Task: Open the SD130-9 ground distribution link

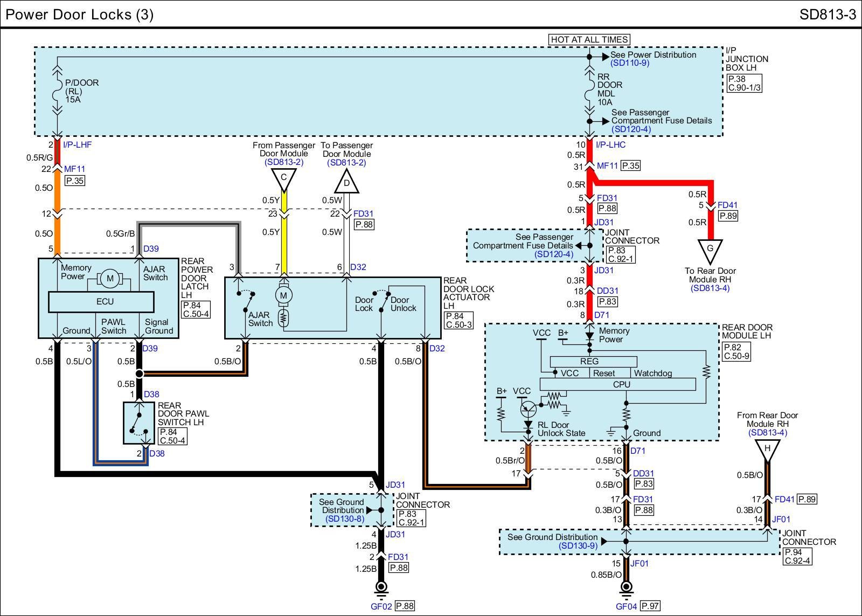Action: (578, 546)
